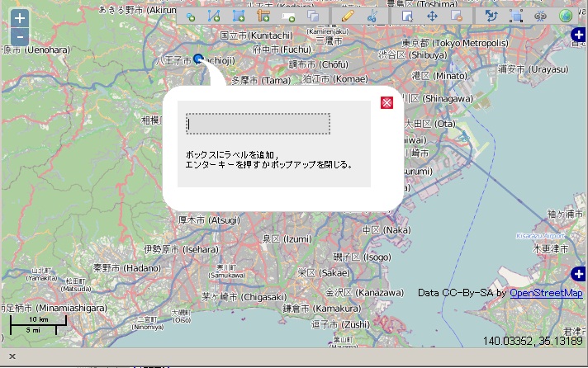Screen dimensions: 588x368
Task: Select the pencil edit tool
Action: [x=348, y=16]
